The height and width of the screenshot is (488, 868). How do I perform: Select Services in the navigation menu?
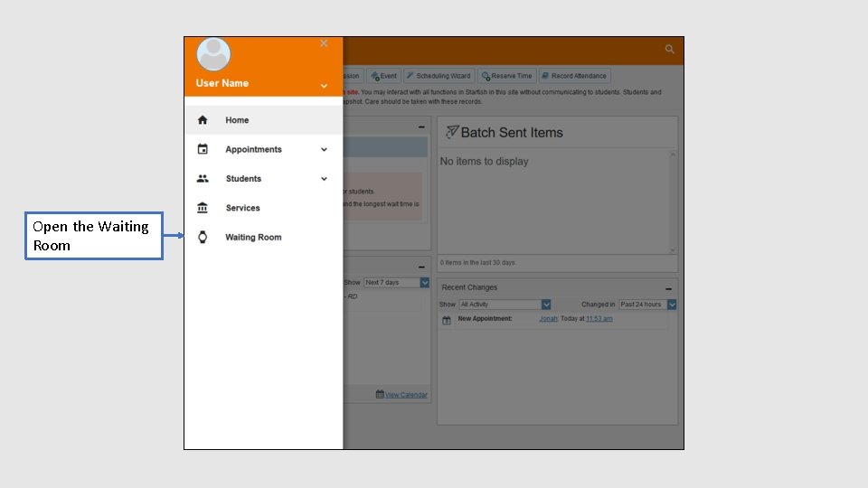(263, 208)
